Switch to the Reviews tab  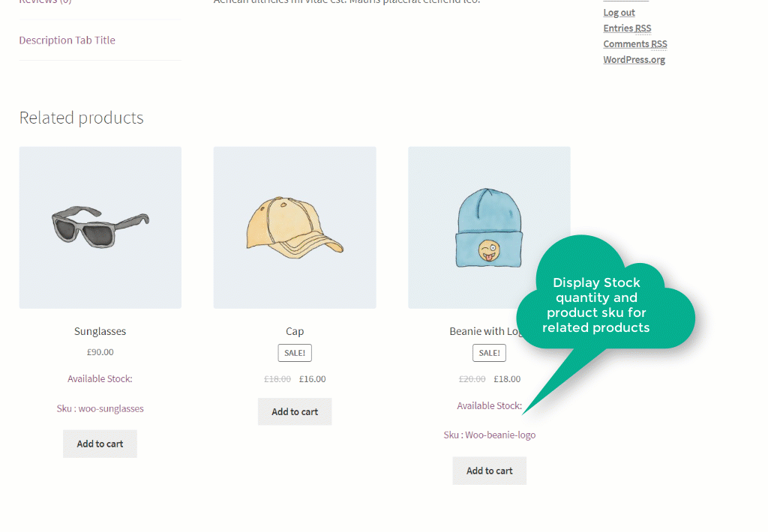click(x=45, y=2)
